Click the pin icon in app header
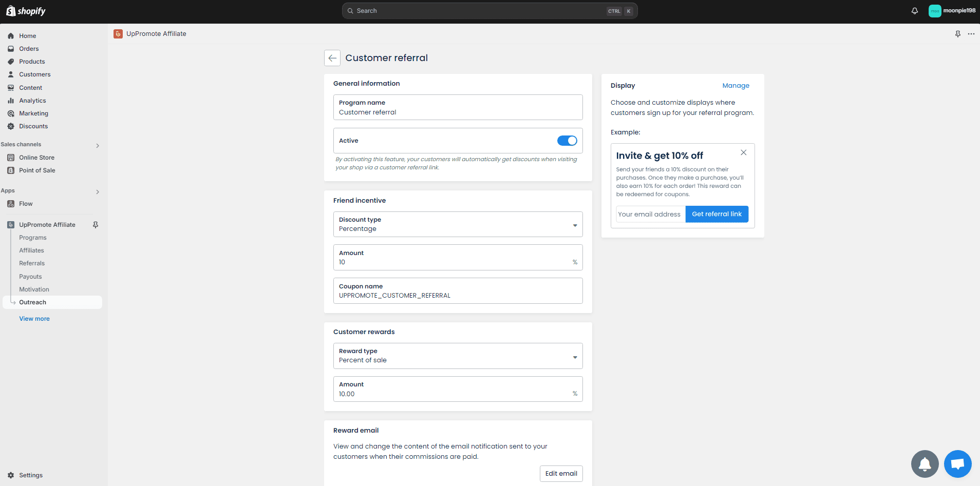 click(958, 34)
